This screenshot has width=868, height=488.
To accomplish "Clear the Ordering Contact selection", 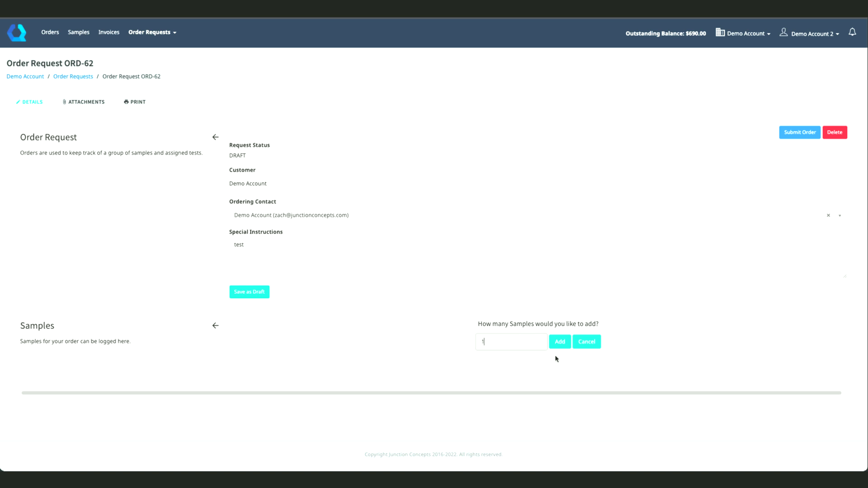I will point(828,216).
